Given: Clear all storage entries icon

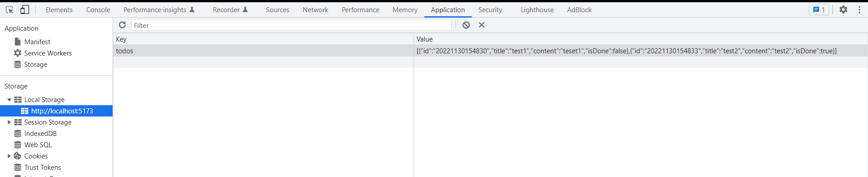Looking at the screenshot, I should click(x=466, y=25).
